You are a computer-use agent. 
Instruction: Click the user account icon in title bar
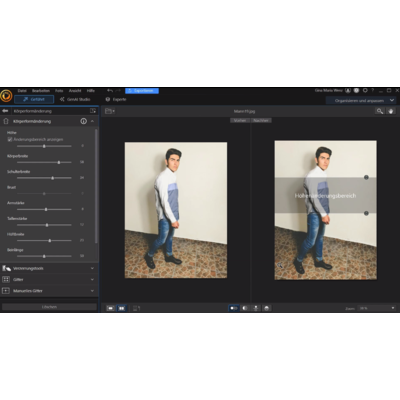[x=348, y=90]
